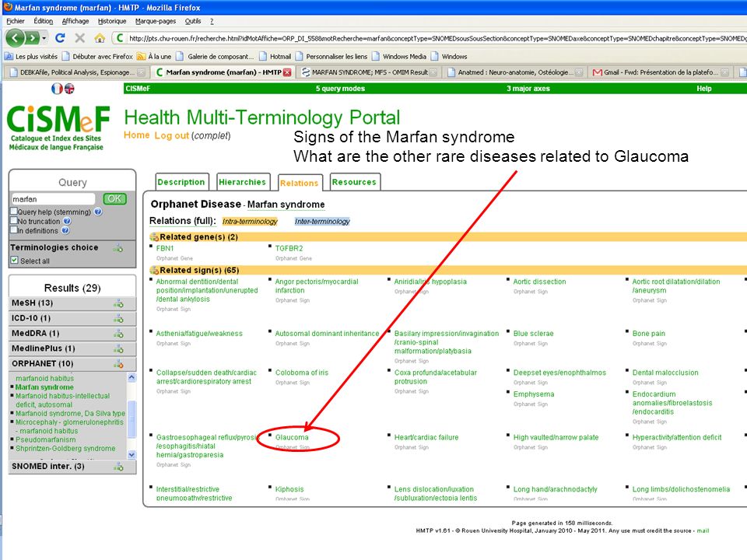Click the ICD-10 row tree icon
Viewport: 747px width, 560px height.
coord(118,319)
